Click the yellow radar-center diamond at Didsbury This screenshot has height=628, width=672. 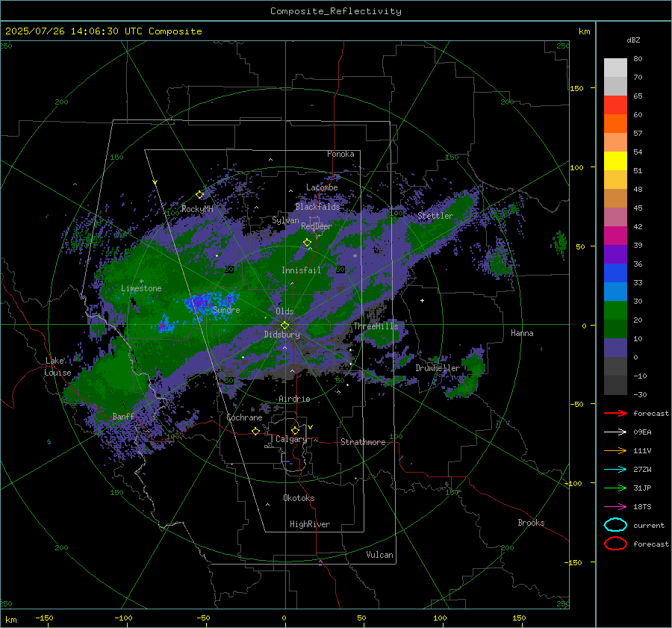click(284, 326)
